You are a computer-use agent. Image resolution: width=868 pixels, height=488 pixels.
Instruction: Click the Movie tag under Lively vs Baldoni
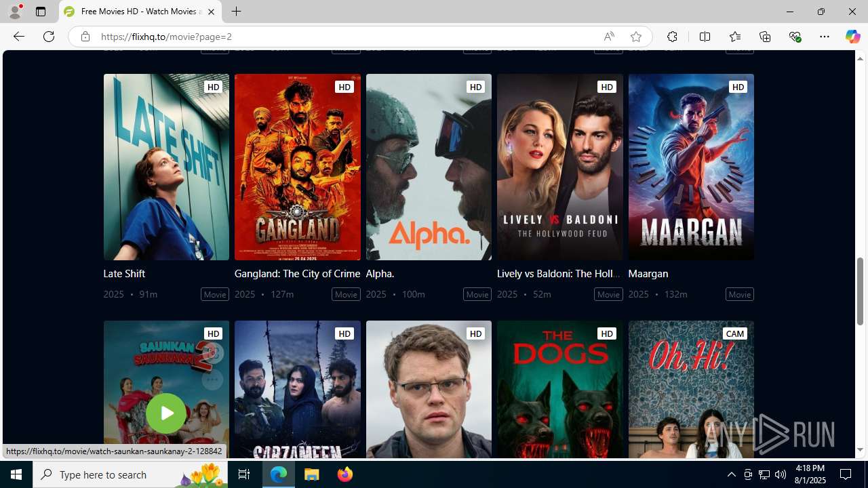(608, 294)
